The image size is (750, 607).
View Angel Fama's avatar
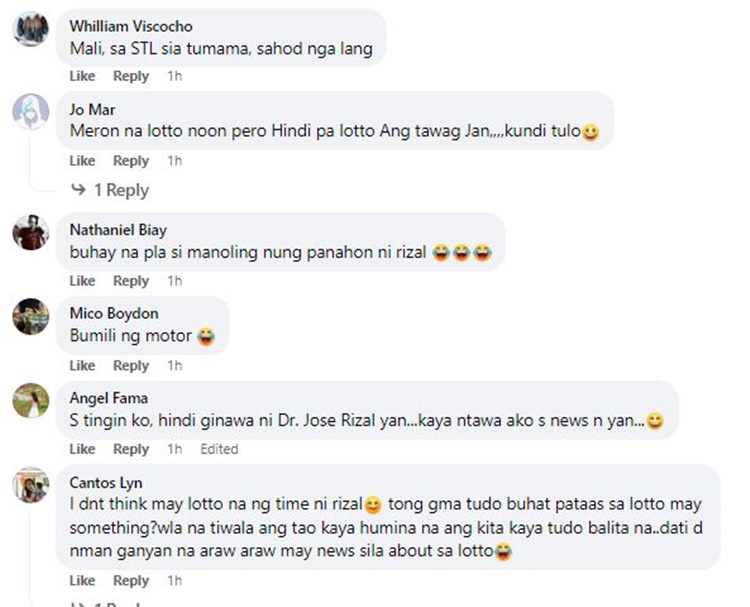(31, 400)
